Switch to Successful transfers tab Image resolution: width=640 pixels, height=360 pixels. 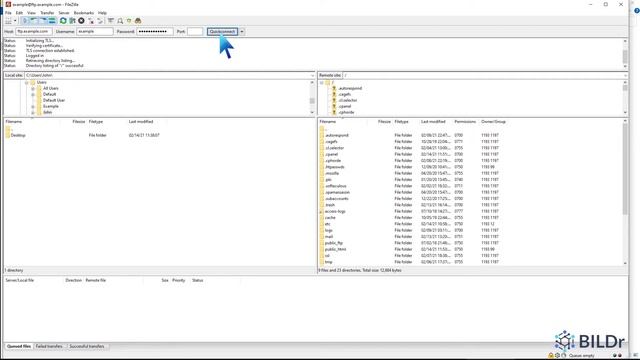coord(87,346)
